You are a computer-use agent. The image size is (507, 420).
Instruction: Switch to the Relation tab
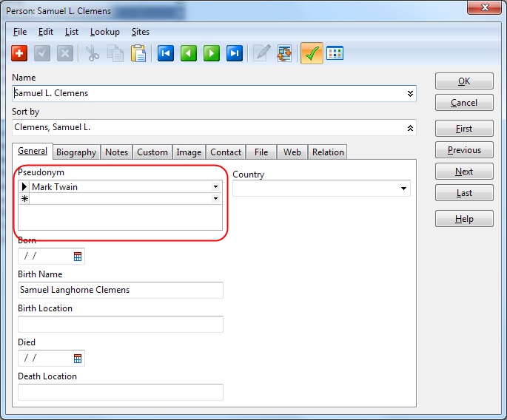click(328, 152)
